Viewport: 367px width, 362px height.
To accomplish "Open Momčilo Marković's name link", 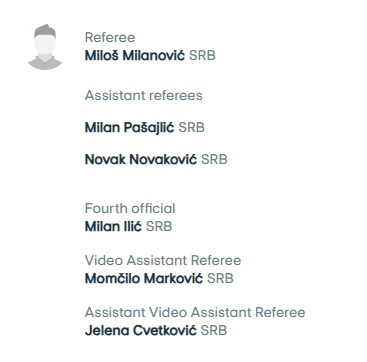I will (x=144, y=279).
